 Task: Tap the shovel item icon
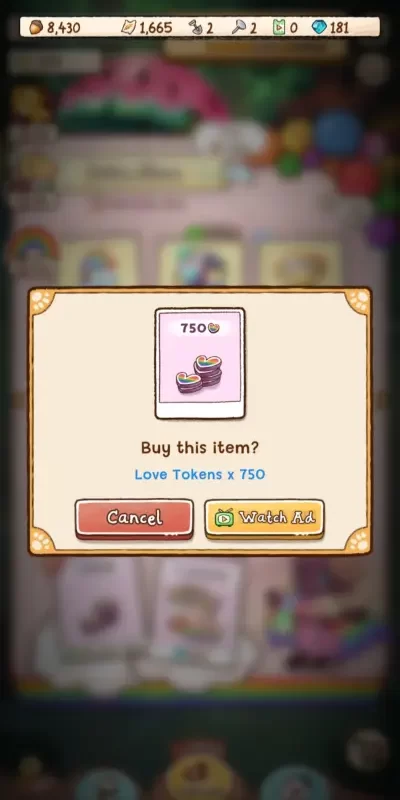point(195,27)
